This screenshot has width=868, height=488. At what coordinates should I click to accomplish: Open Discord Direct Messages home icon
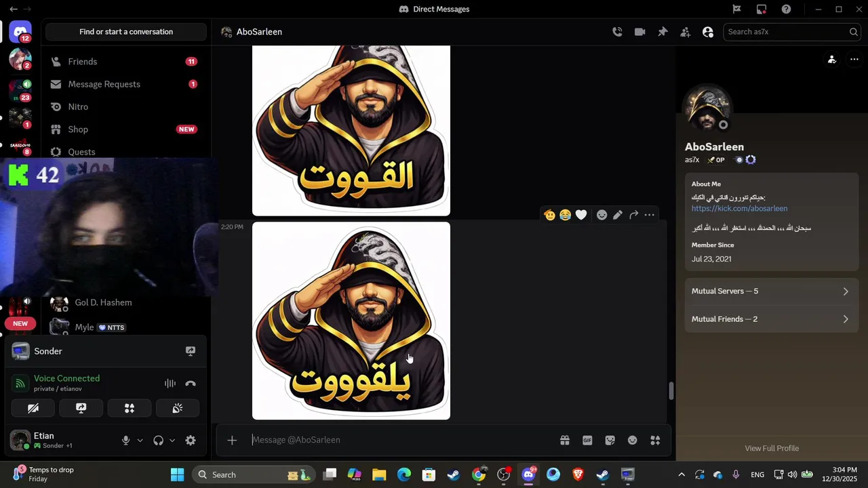pos(20,32)
